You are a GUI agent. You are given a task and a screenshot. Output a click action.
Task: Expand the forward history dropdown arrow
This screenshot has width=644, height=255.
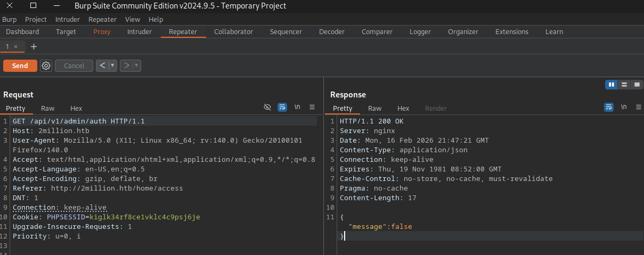[x=136, y=66]
